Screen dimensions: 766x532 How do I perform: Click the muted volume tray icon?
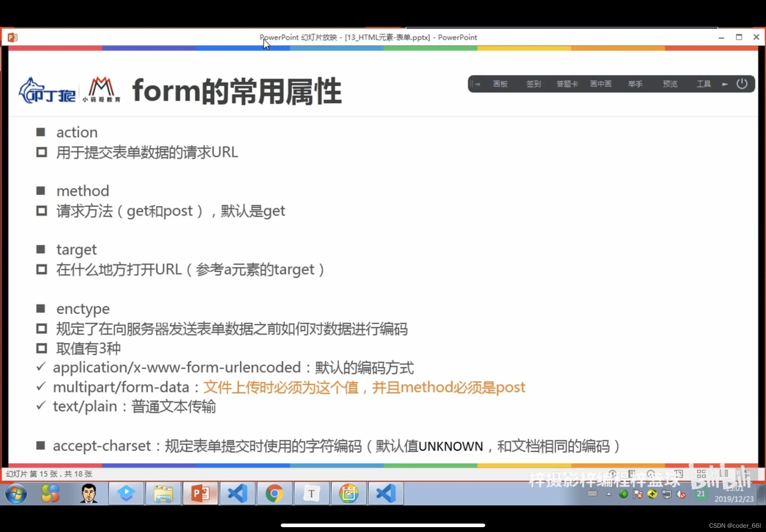point(681,494)
